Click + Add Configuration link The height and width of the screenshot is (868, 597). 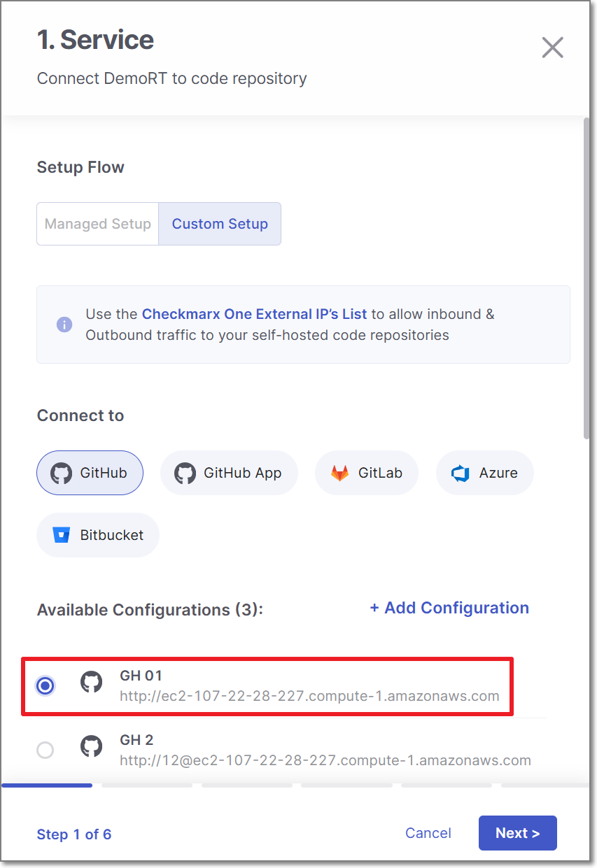[x=449, y=608]
